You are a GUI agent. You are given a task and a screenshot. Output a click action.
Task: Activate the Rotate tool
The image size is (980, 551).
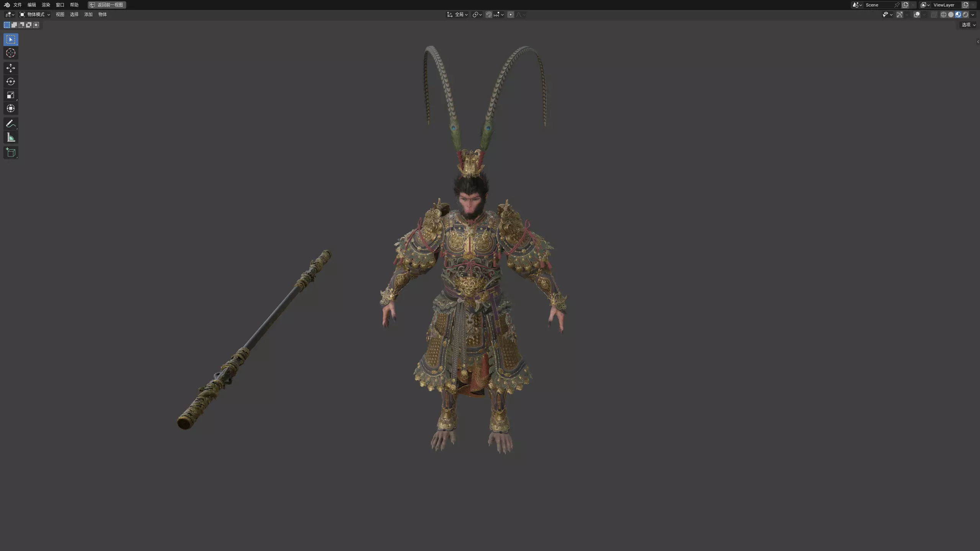coord(11,82)
